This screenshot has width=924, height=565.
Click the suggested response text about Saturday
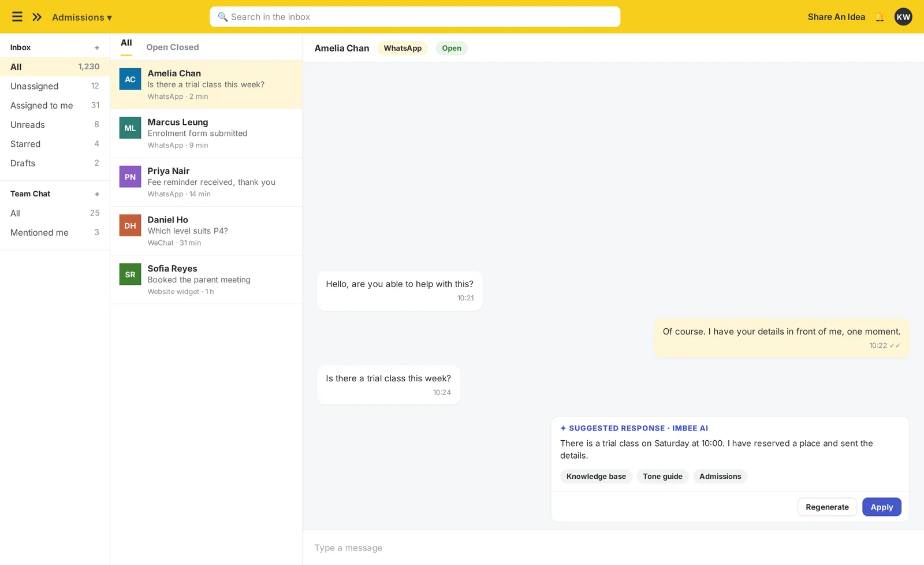[x=717, y=449]
